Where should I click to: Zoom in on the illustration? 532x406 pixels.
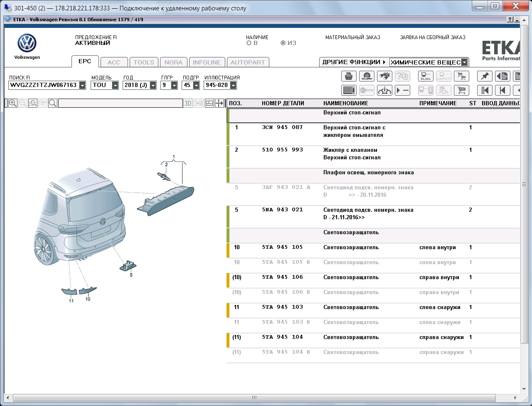(x=13, y=103)
